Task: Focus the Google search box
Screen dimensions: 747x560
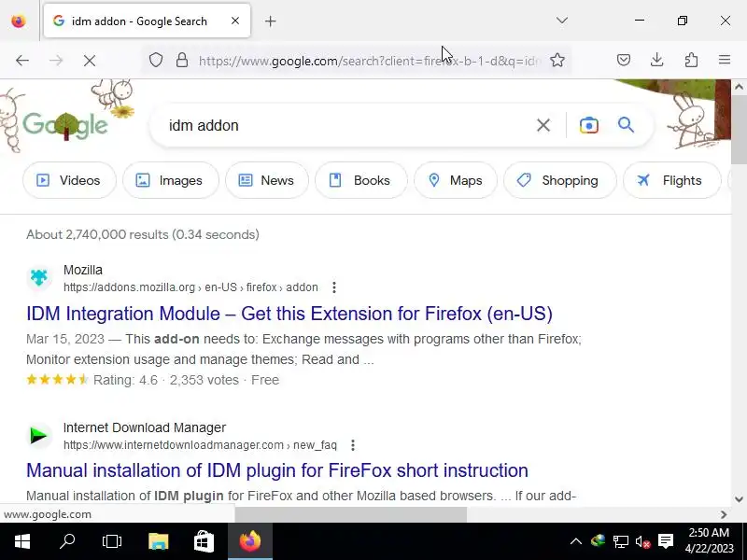Action: point(347,125)
